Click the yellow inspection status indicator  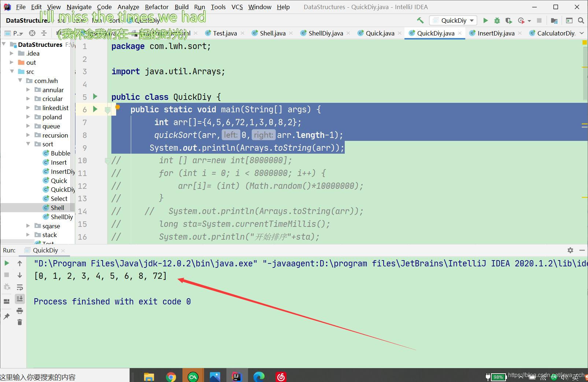pyautogui.click(x=585, y=43)
